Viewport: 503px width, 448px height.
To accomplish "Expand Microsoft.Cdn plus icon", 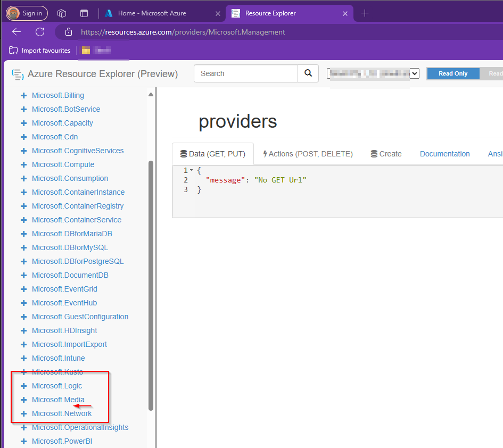I will (24, 137).
